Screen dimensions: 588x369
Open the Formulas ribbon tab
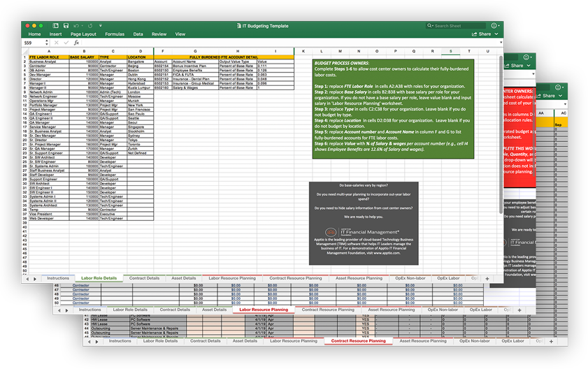(x=115, y=34)
